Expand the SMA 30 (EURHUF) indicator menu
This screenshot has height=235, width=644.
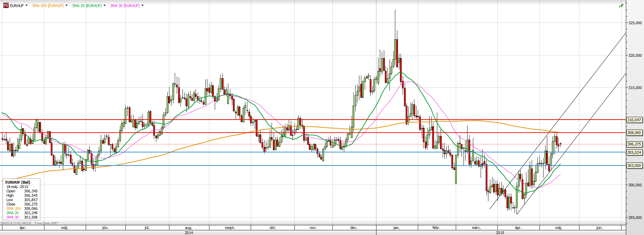143,6
